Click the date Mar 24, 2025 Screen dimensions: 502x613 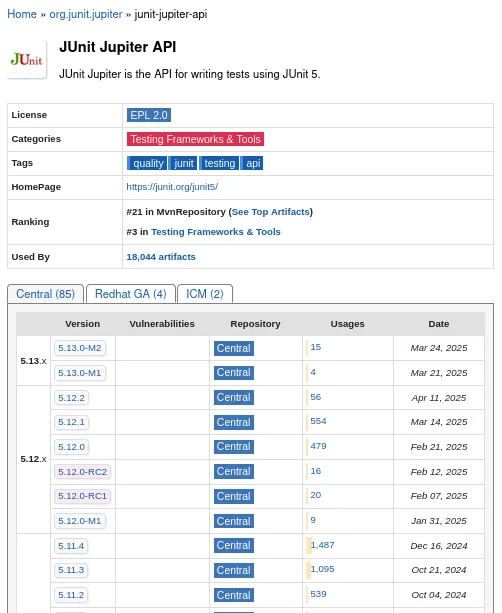(439, 348)
